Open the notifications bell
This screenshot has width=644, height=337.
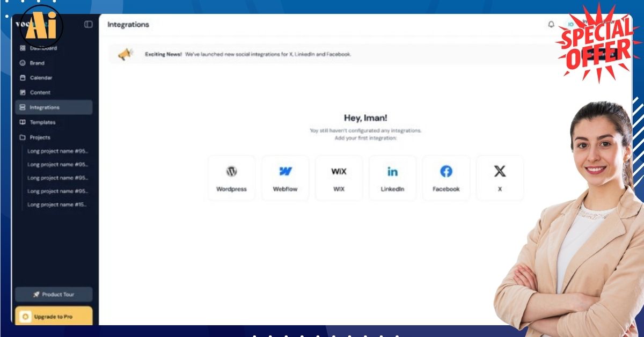tap(551, 24)
